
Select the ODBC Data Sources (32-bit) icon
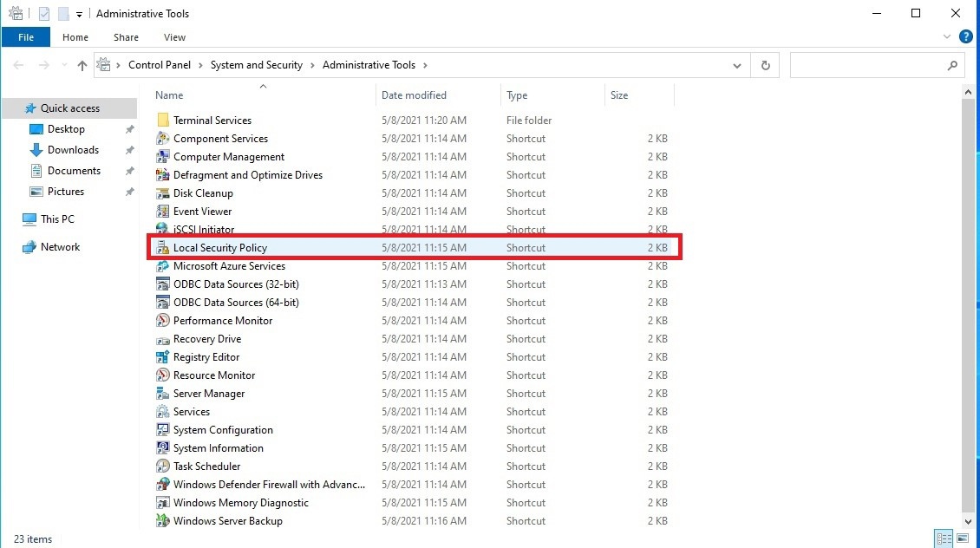point(162,284)
